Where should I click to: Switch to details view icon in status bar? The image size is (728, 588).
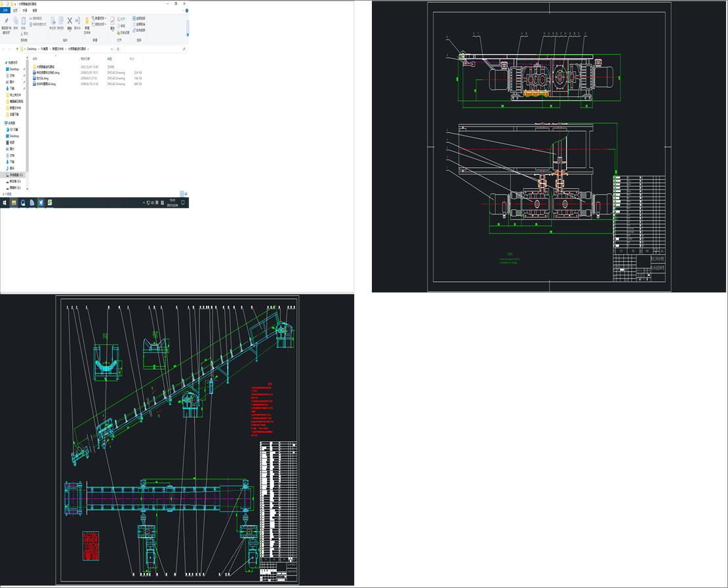(x=182, y=194)
